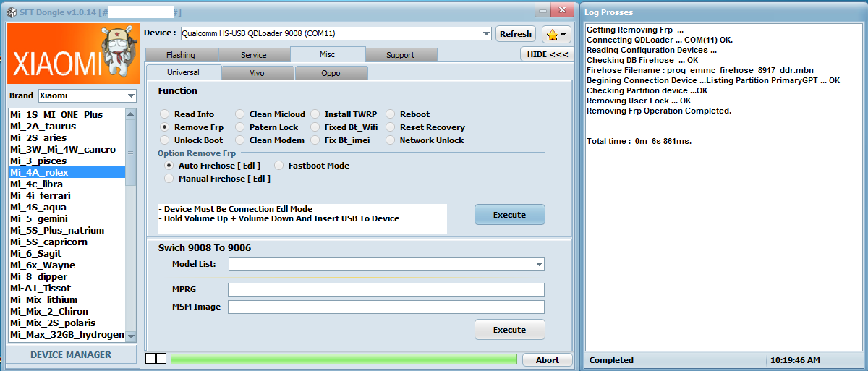868x371 pixels.
Task: Click the MPRG input field
Action: (x=386, y=289)
